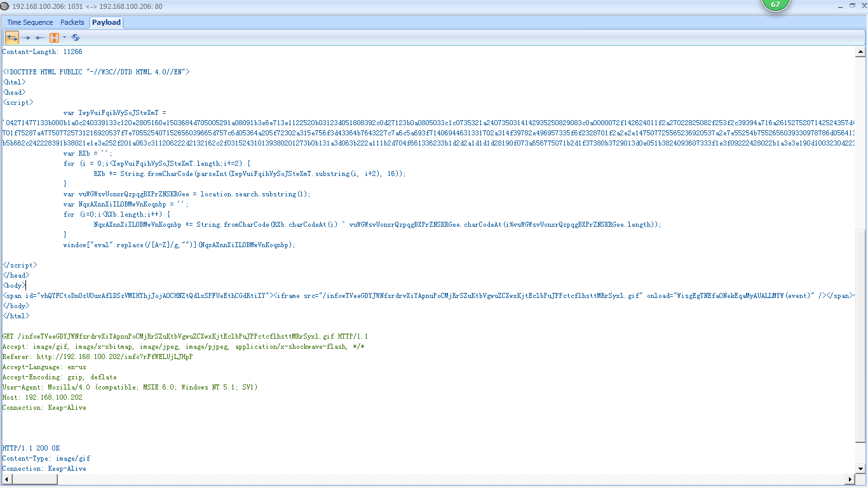Click the span iframe src line
868x488 pixels.
(429, 295)
